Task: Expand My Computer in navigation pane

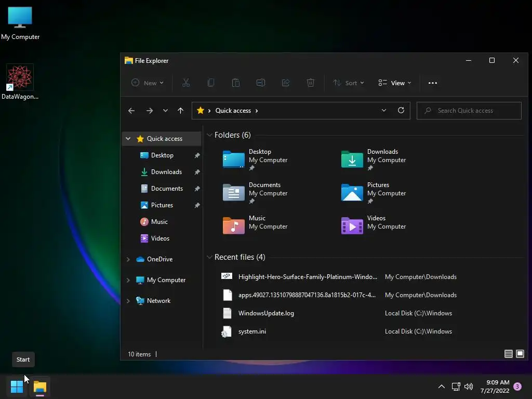Action: (x=128, y=280)
